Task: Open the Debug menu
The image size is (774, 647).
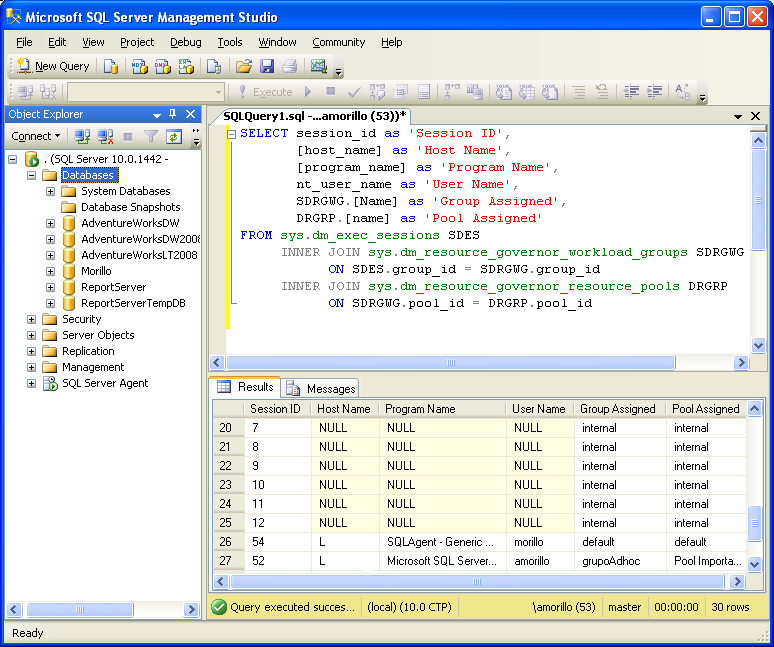Action: pyautogui.click(x=186, y=42)
